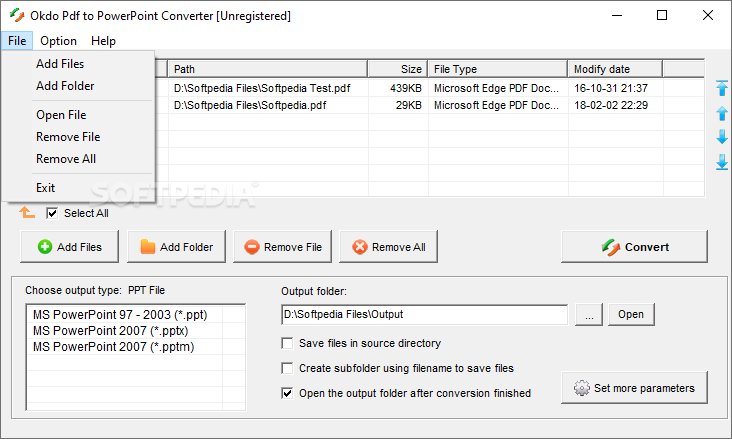Sort by the File Type column header
Image resolution: width=732 pixels, height=439 pixels.
coord(498,69)
